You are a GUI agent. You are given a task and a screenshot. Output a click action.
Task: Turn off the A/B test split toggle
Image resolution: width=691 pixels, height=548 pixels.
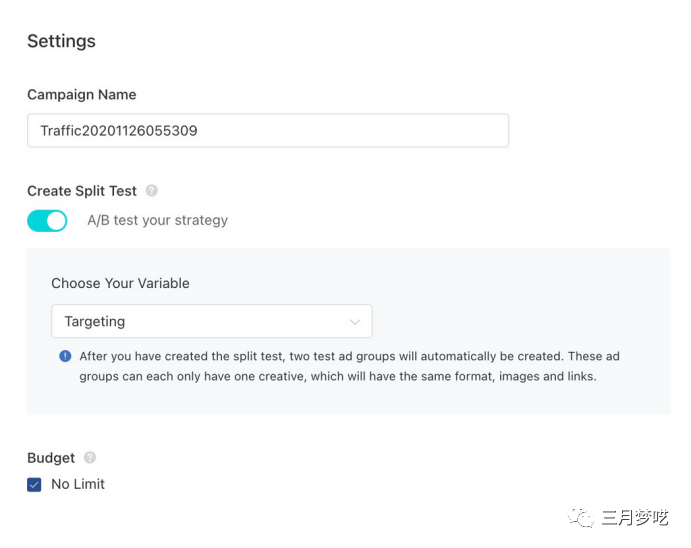point(47,220)
